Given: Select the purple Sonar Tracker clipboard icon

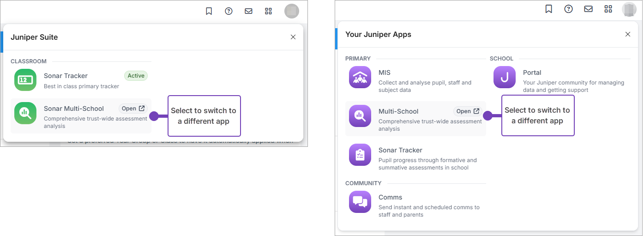Looking at the screenshot, I should tap(360, 155).
